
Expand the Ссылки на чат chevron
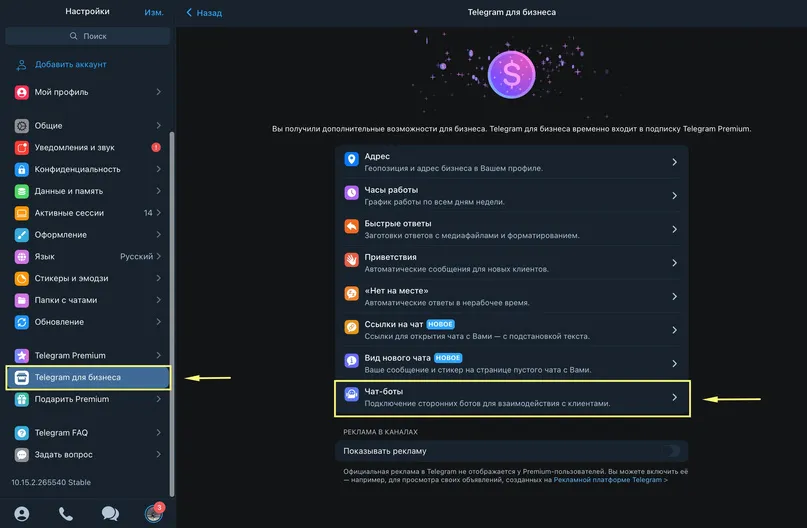[x=674, y=330]
